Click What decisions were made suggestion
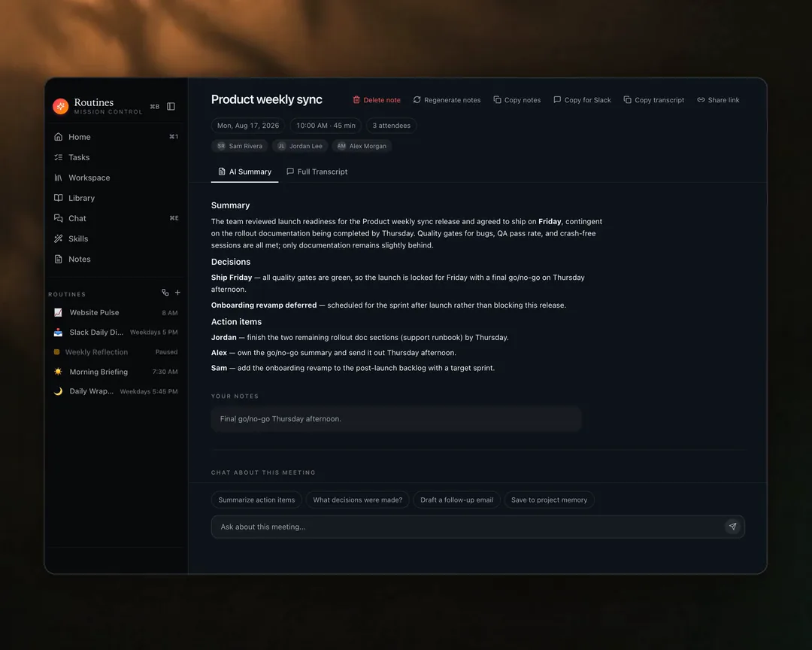This screenshot has height=650, width=812. (358, 500)
